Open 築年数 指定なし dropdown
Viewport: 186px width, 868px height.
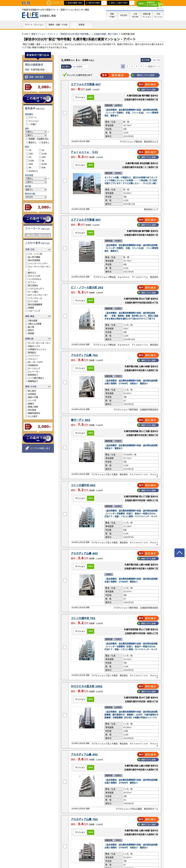click(36, 189)
